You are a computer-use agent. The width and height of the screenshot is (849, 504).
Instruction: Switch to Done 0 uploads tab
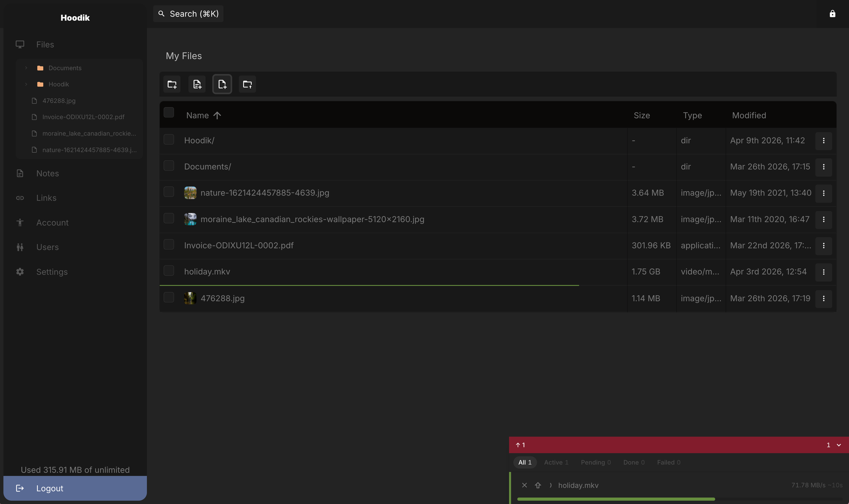tap(634, 462)
